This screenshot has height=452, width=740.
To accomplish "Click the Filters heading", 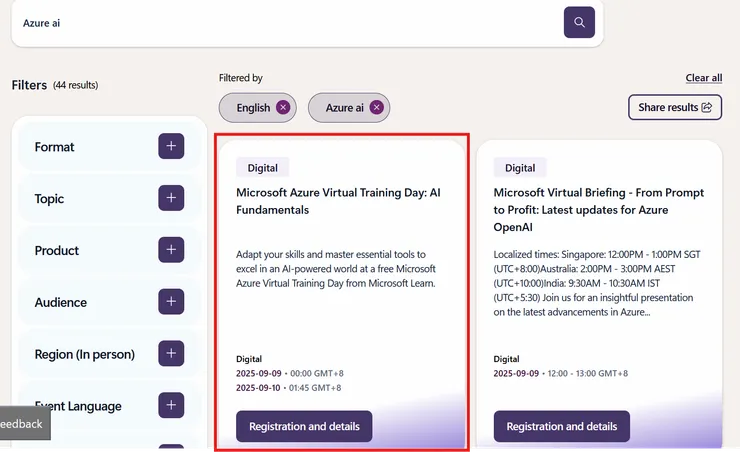I will [x=29, y=85].
